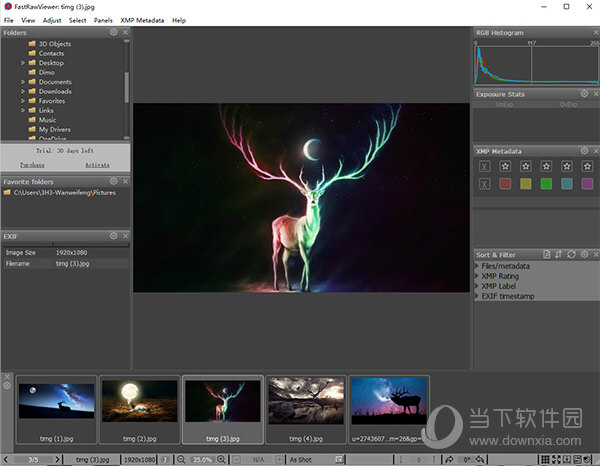Open Exposure Stats panel settings gear

click(x=584, y=93)
